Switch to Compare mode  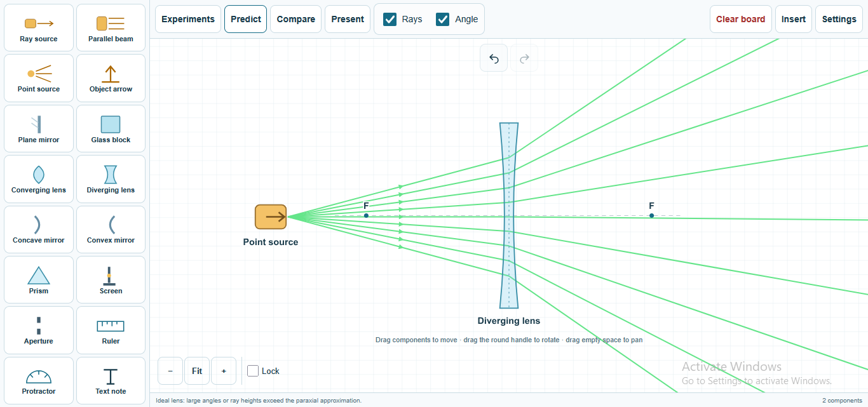(x=296, y=19)
